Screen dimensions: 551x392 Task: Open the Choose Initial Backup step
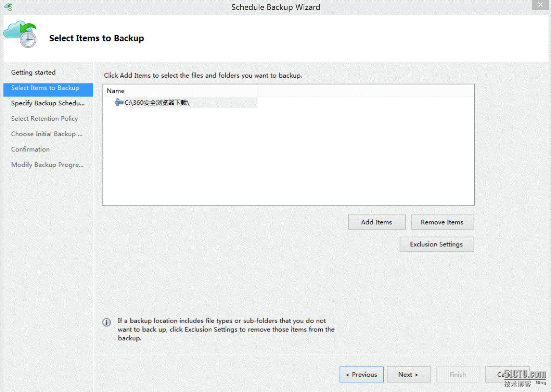click(x=47, y=134)
